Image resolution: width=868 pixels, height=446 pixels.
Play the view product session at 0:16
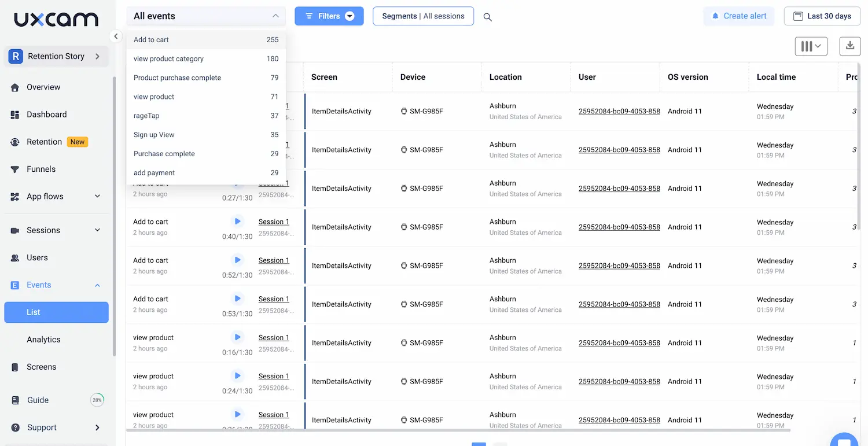(237, 337)
